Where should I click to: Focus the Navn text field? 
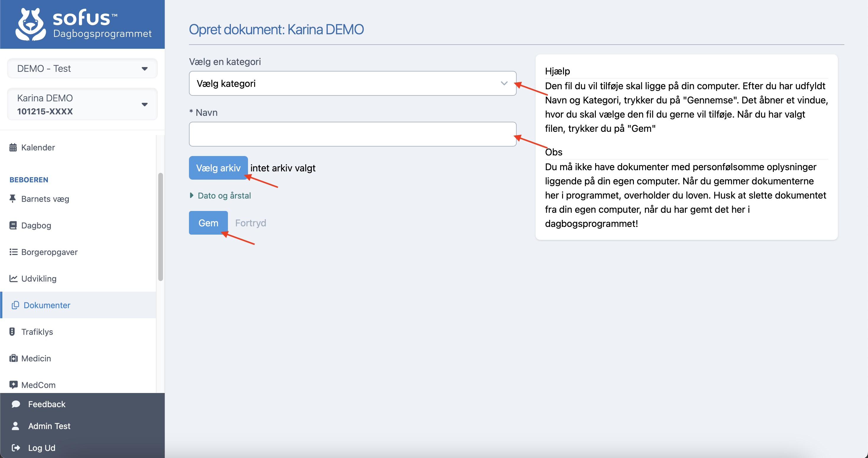(352, 134)
